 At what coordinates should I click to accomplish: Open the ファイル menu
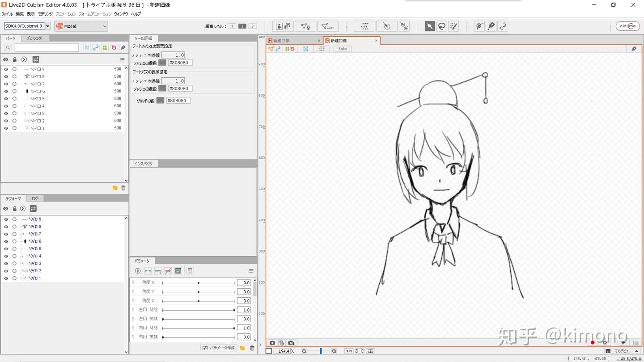pos(7,14)
